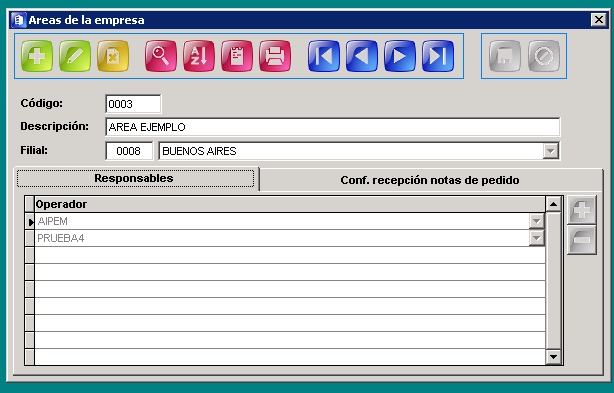614x393 pixels.
Task: Click the Operador column header
Action: (x=290, y=204)
